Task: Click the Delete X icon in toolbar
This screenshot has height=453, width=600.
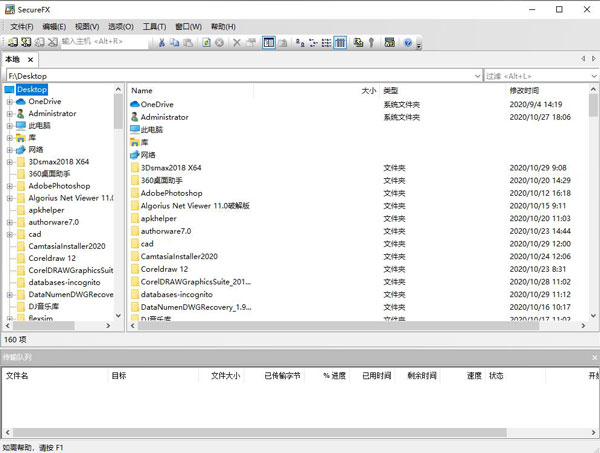Action: click(236, 43)
